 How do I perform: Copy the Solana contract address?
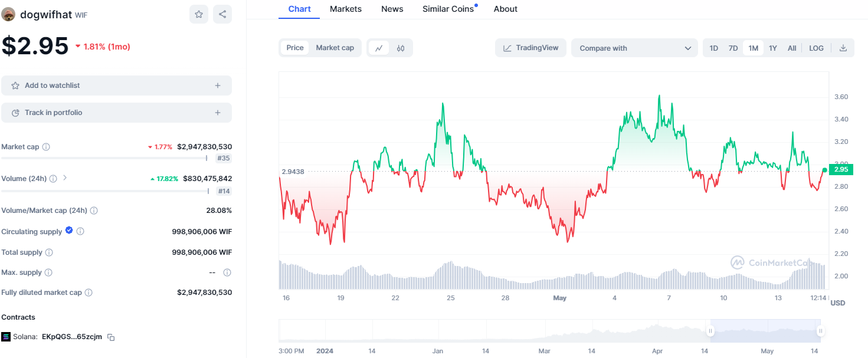pyautogui.click(x=111, y=337)
